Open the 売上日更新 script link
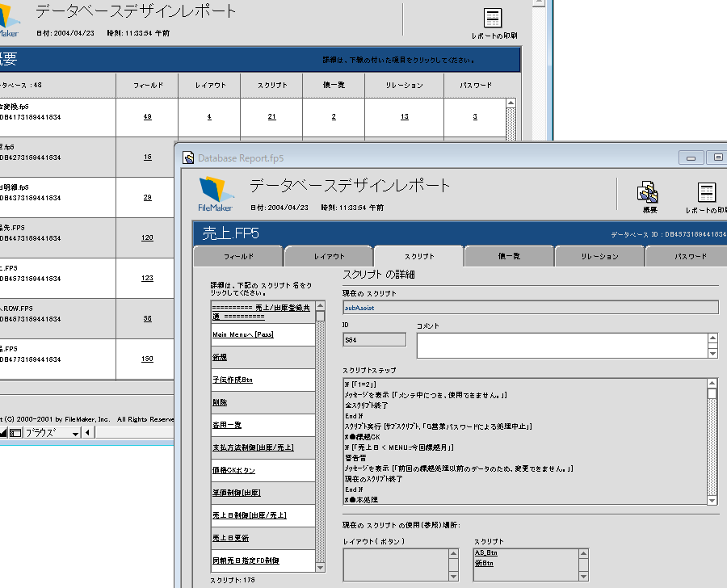The width and height of the screenshot is (727, 588). click(231, 538)
